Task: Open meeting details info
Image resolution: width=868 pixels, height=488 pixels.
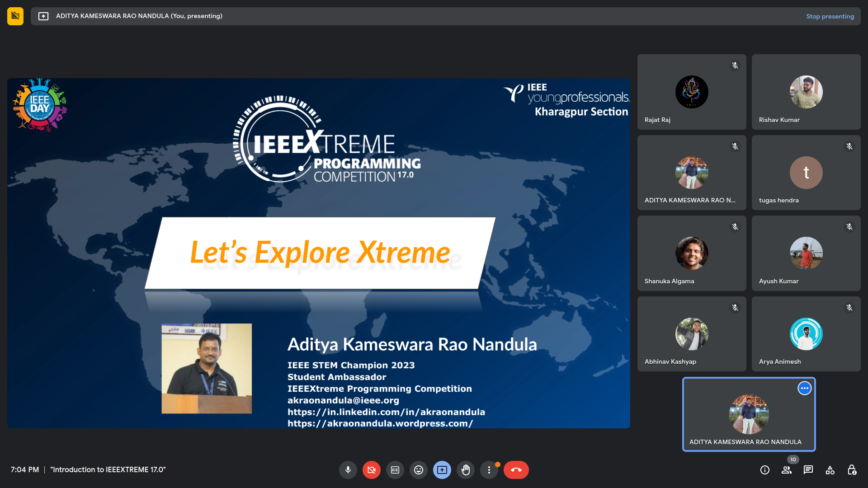Action: tap(765, 470)
